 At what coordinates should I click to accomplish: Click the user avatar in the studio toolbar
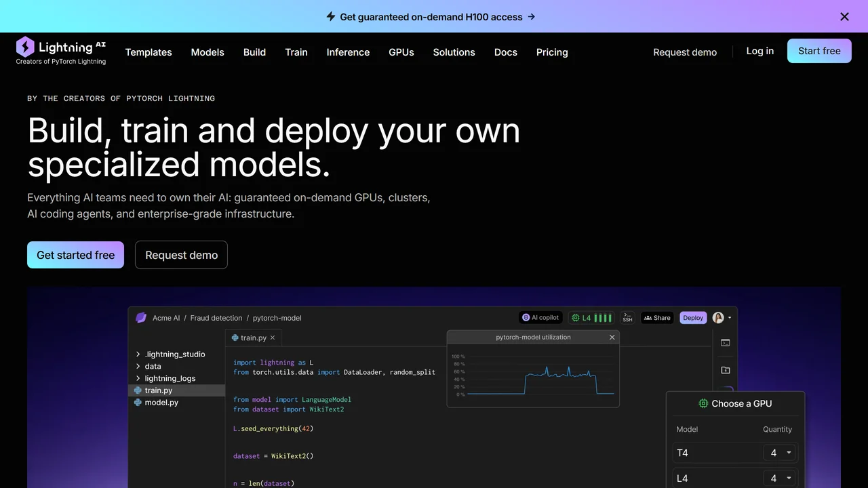click(x=718, y=317)
